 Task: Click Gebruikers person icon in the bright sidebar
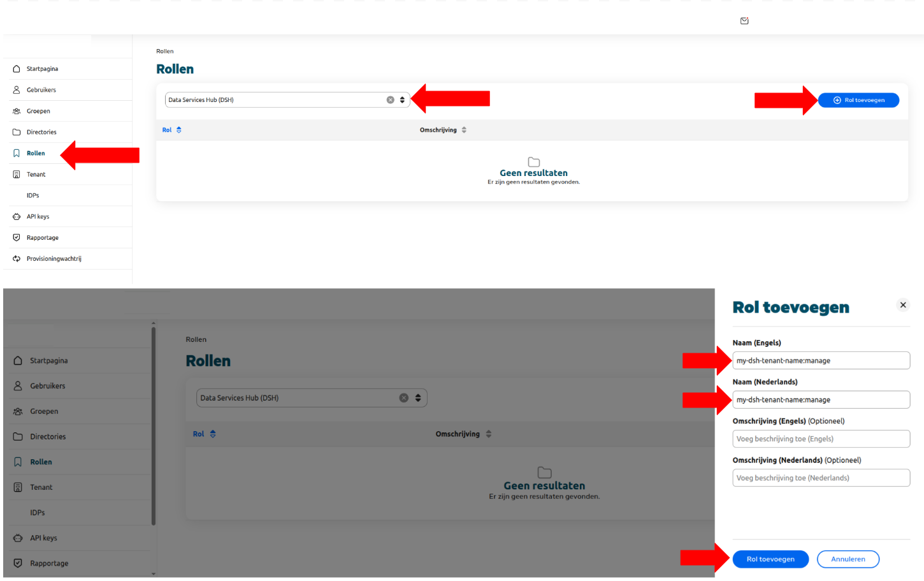(17, 90)
